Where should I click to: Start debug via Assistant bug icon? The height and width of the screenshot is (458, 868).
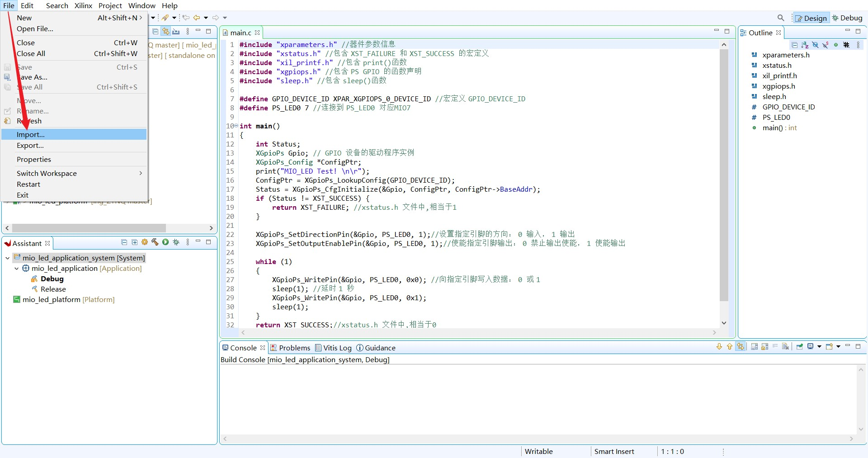(176, 242)
